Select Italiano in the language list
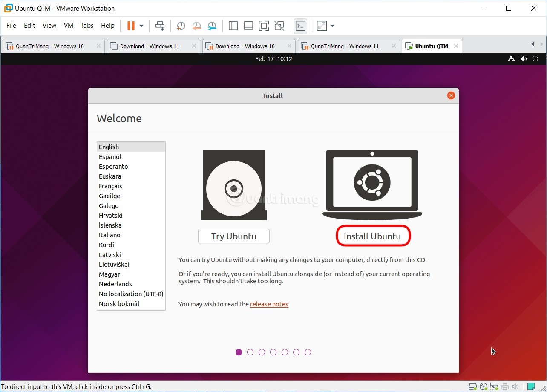This screenshot has width=547, height=392. click(x=131, y=235)
